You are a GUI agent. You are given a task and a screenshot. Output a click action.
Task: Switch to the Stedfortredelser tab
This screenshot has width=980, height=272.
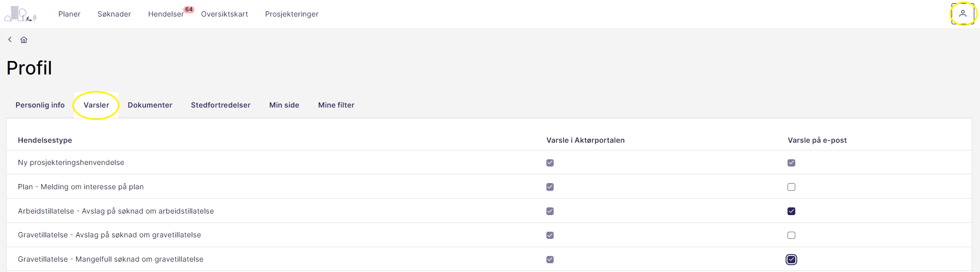(220, 105)
